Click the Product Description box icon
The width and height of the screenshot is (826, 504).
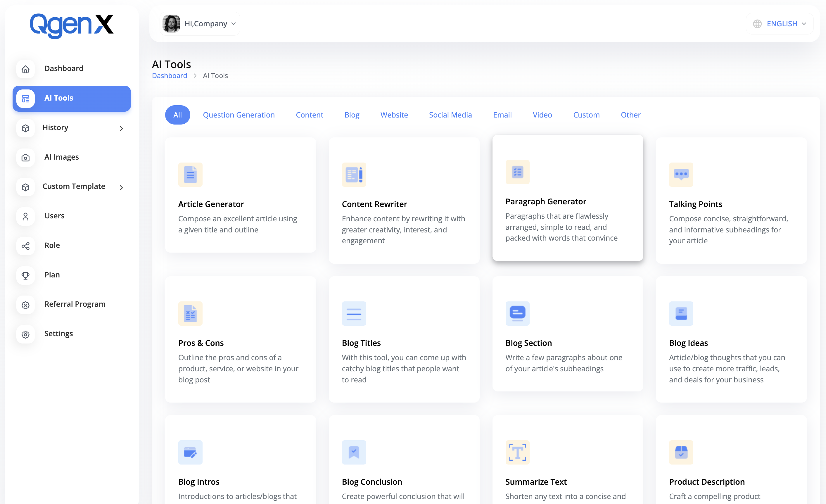(x=681, y=452)
